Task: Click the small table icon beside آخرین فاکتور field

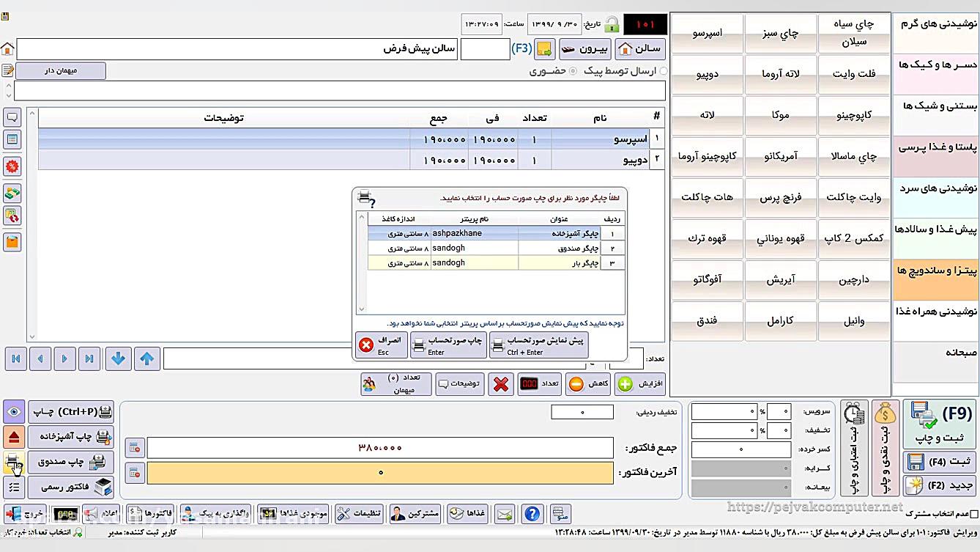Action: click(x=135, y=473)
